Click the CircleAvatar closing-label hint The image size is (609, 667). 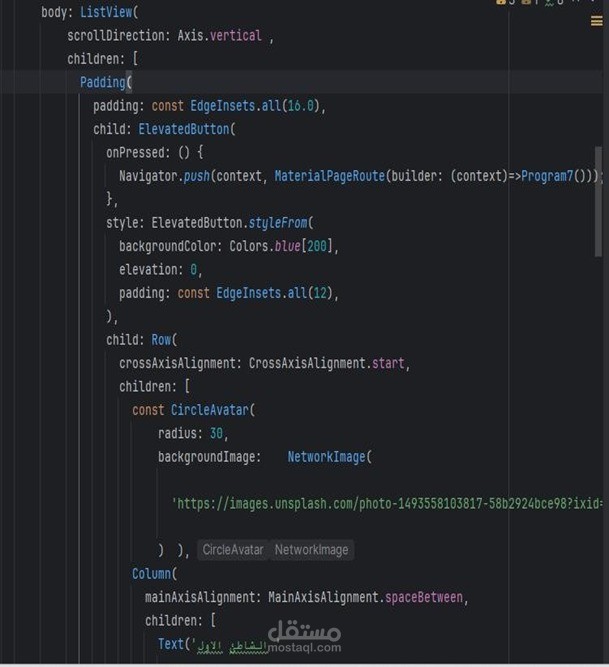[x=233, y=550]
